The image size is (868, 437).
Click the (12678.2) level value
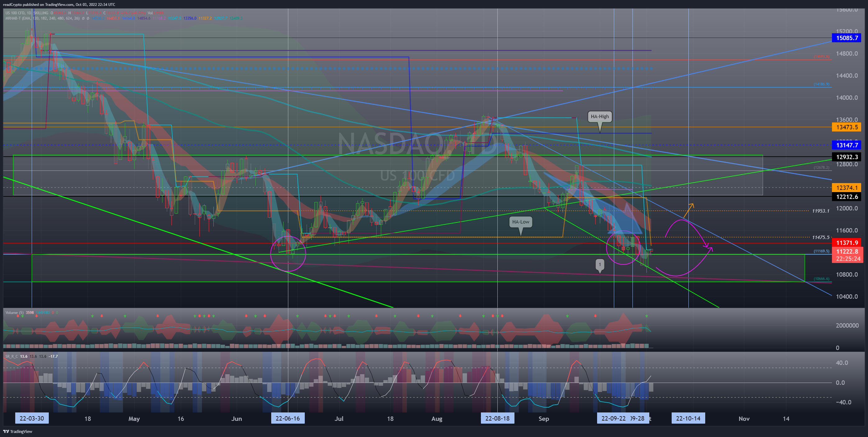[821, 167]
